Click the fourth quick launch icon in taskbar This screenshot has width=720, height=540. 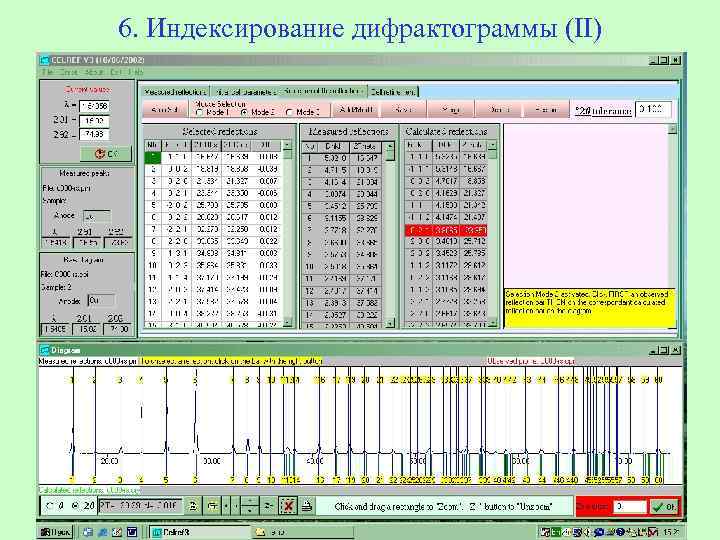tap(132, 532)
